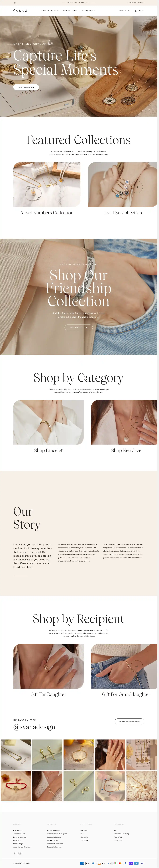Click the arrow circle on Gift For Granddaughter image
The image size is (159, 868).
136,666
